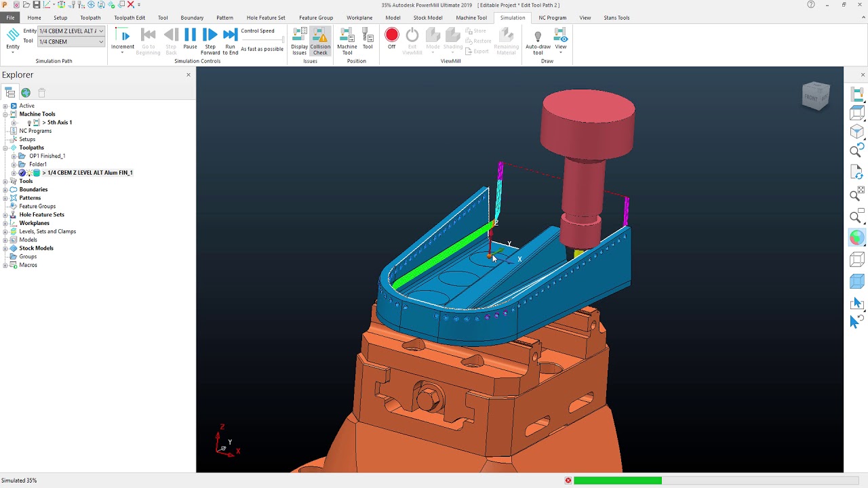868x488 pixels.
Task: Switch to the NC Program tab
Action: tap(553, 18)
